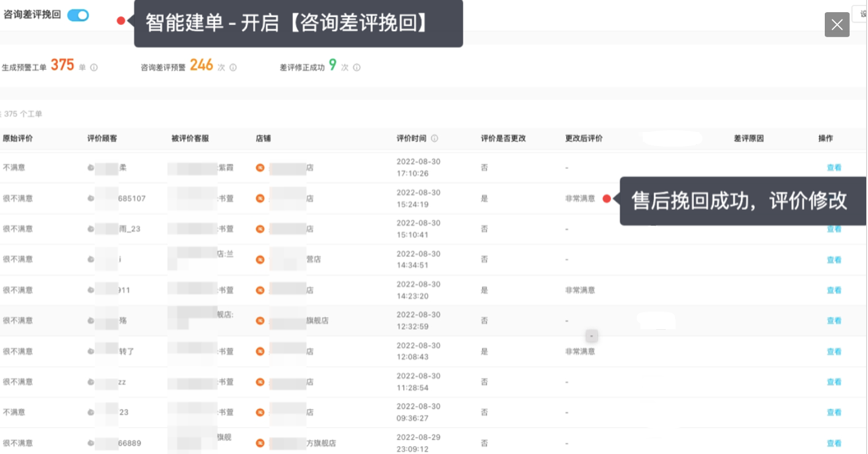Click customer avatar icon before 雨_23
This screenshot has width=868, height=454.
pyautogui.click(x=91, y=229)
